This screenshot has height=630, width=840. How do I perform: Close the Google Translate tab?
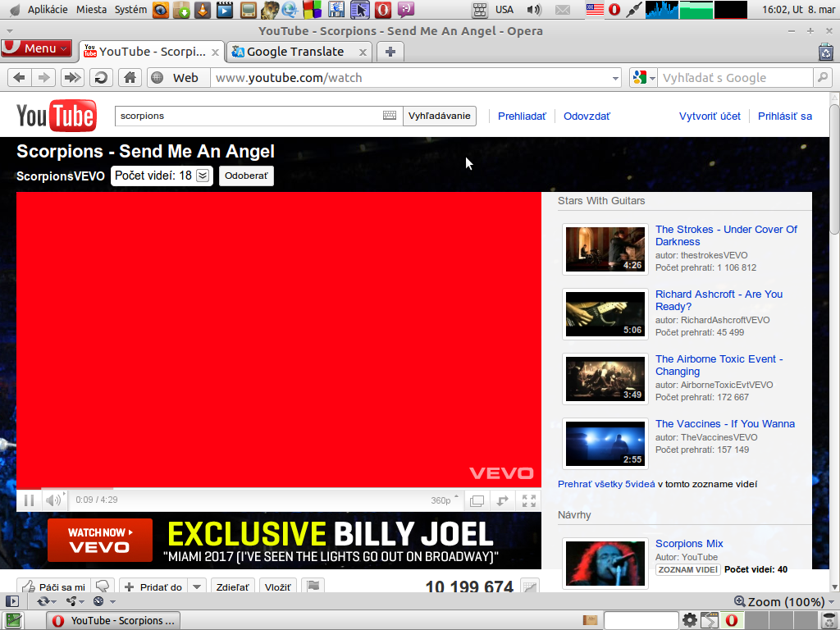pyautogui.click(x=363, y=52)
